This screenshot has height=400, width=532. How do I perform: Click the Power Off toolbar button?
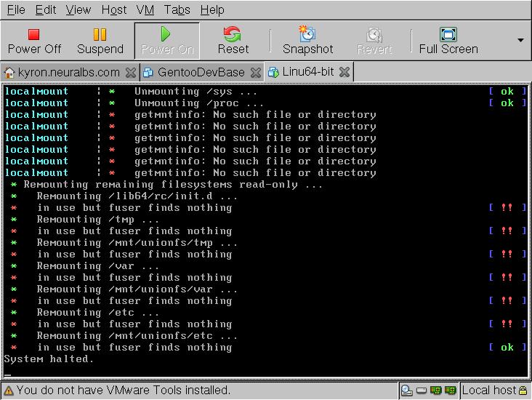tap(34, 41)
